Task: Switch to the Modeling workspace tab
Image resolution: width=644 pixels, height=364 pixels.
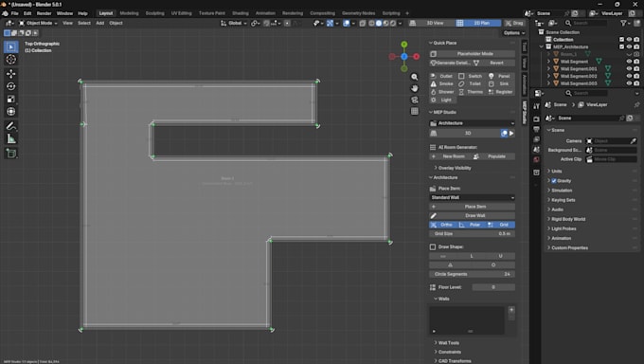Action: pyautogui.click(x=129, y=13)
